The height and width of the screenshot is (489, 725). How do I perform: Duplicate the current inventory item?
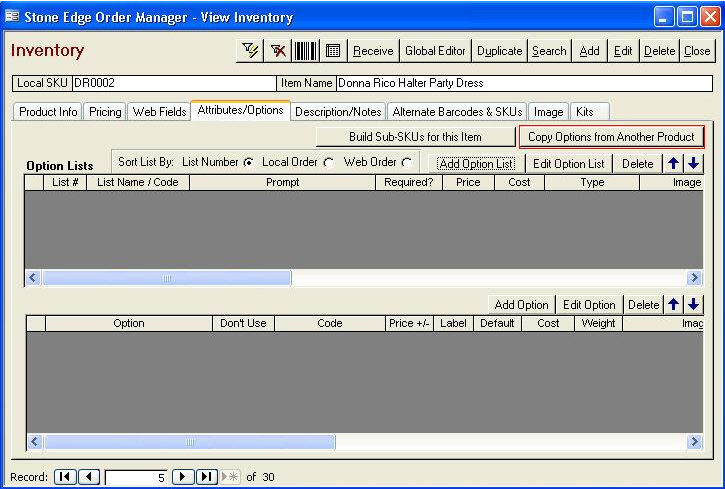pyautogui.click(x=499, y=50)
